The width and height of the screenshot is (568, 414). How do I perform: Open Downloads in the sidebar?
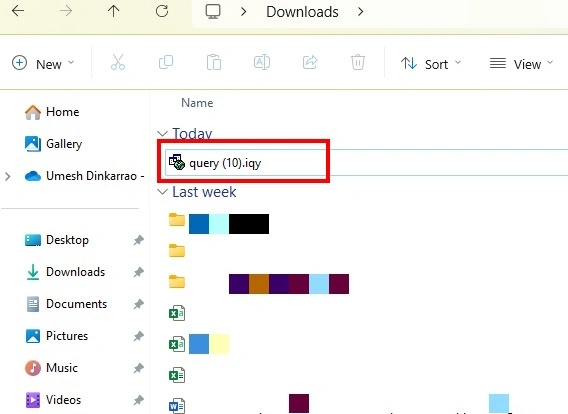point(65,272)
